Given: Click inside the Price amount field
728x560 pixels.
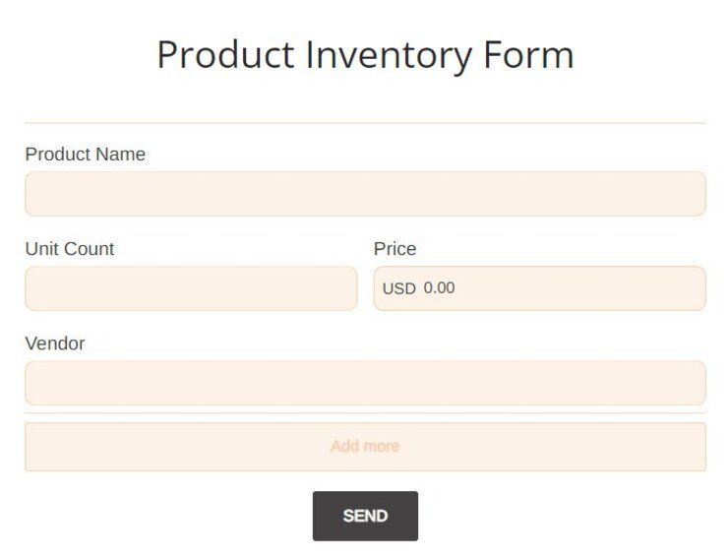Looking at the screenshot, I should tap(561, 288).
